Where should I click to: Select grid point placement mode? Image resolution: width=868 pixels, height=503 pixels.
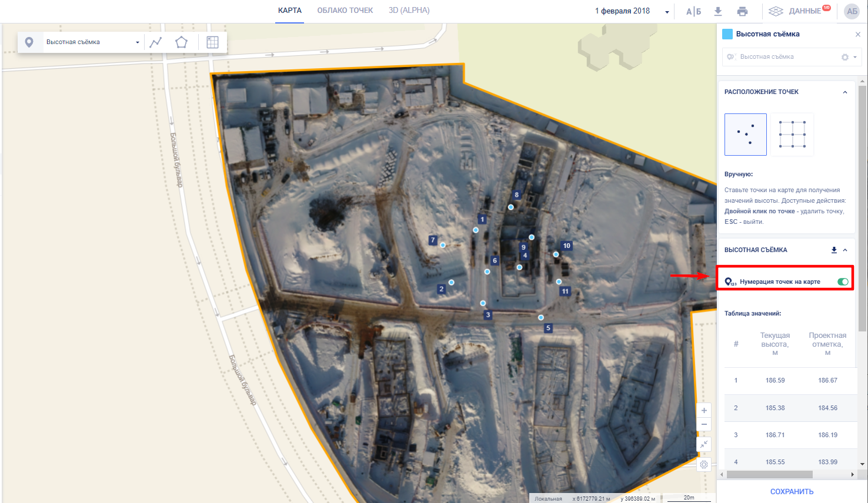coord(792,135)
